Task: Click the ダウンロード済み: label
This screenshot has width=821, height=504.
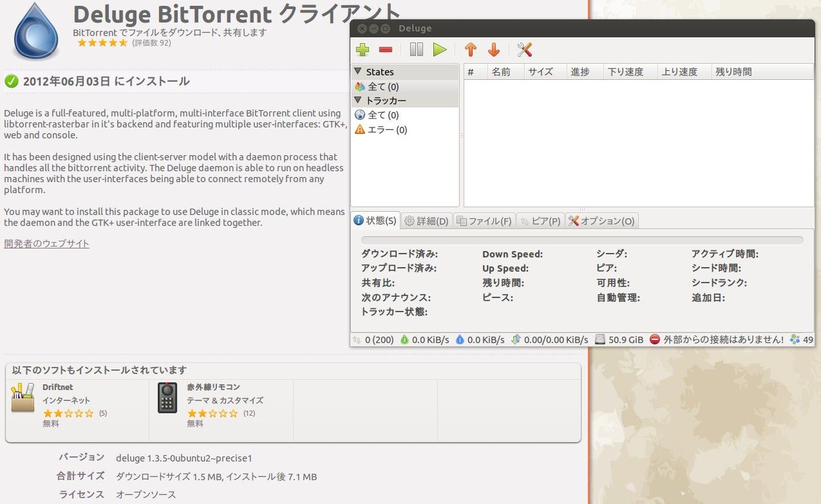Action: [x=399, y=254]
